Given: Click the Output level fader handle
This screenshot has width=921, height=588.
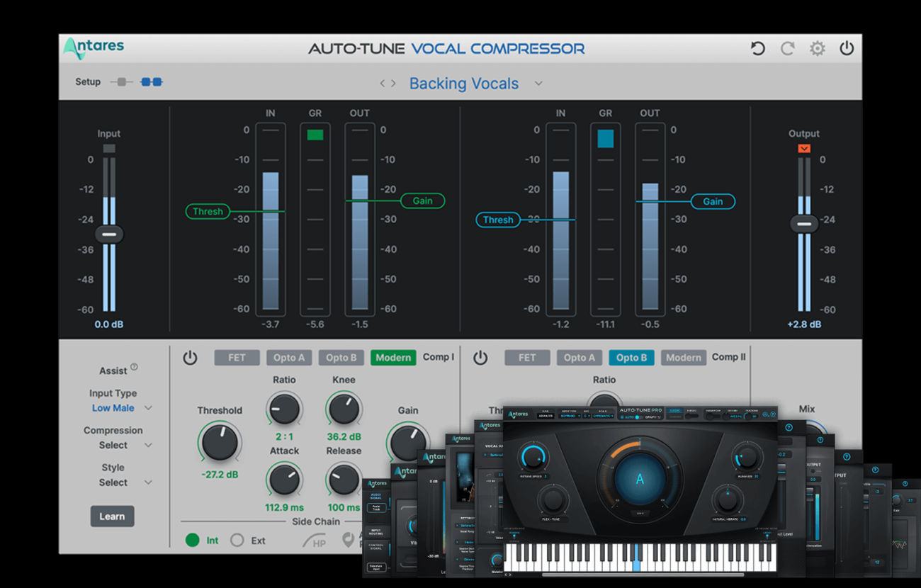Looking at the screenshot, I should (x=804, y=224).
